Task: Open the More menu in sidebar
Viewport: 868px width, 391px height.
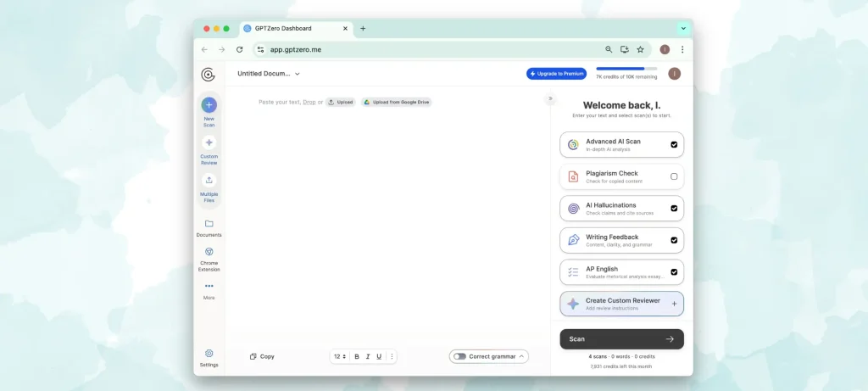Action: [209, 291]
